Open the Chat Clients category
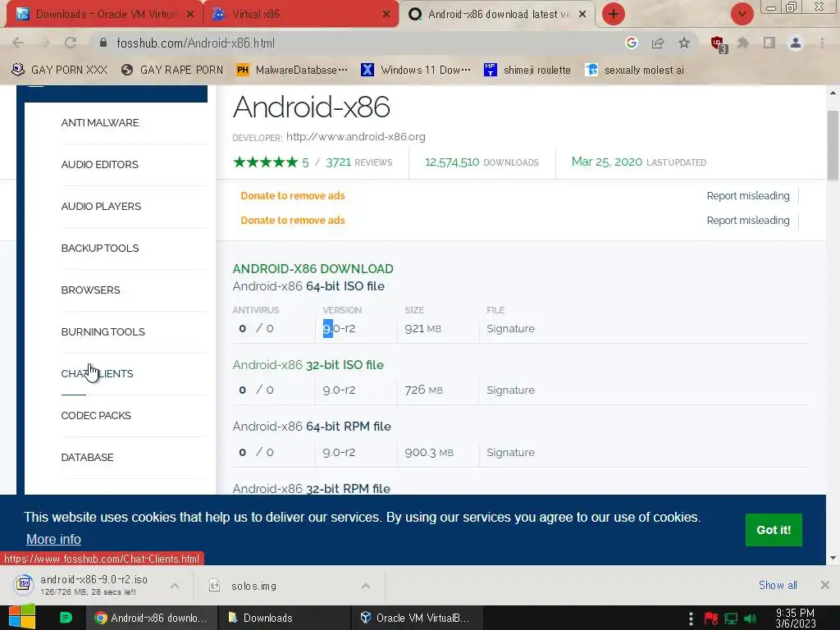This screenshot has width=840, height=630. [97, 373]
